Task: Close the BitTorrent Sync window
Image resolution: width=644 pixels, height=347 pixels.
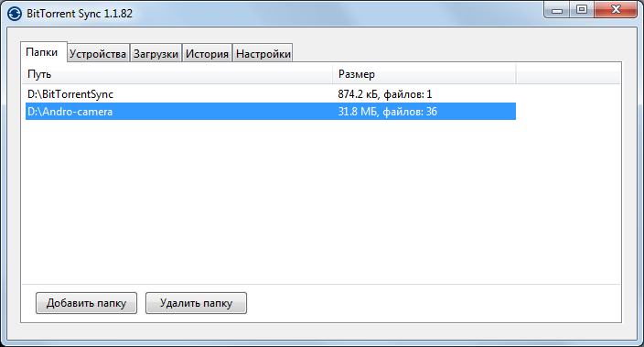Action: [616, 10]
